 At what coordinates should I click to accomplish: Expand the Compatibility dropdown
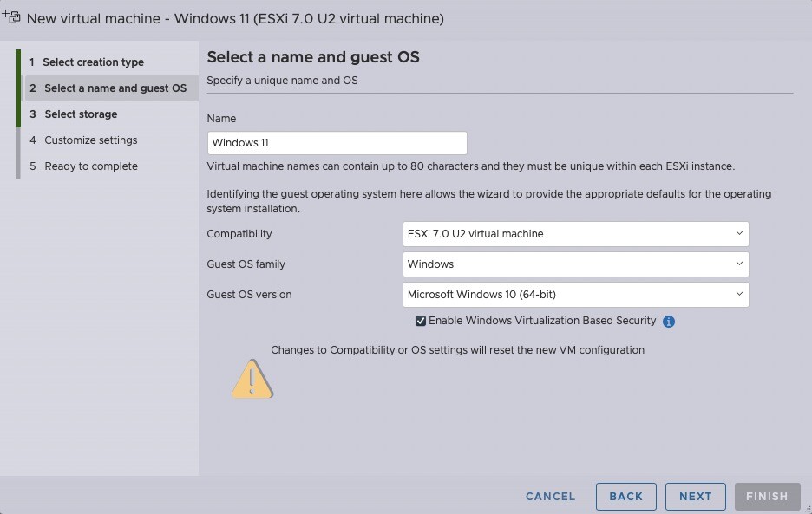[575, 234]
